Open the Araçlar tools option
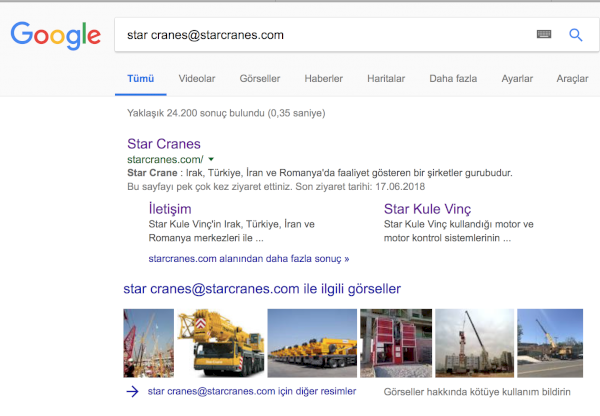Viewport: 600px width, 416px height. click(572, 78)
